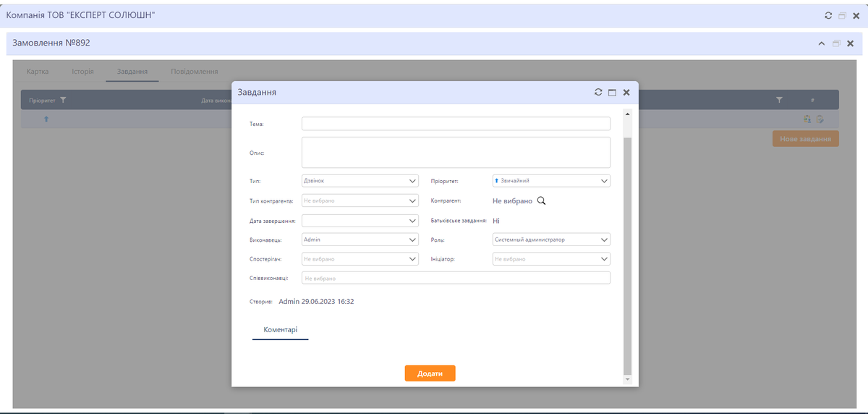
Task: Expand the Пріоритет dropdown set to Звичайний
Action: pyautogui.click(x=550, y=181)
